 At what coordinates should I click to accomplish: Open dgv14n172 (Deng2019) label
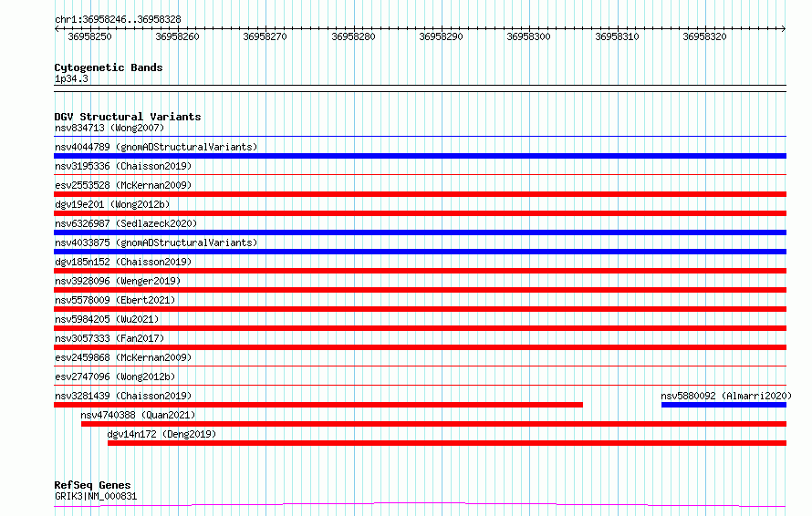(x=161, y=434)
